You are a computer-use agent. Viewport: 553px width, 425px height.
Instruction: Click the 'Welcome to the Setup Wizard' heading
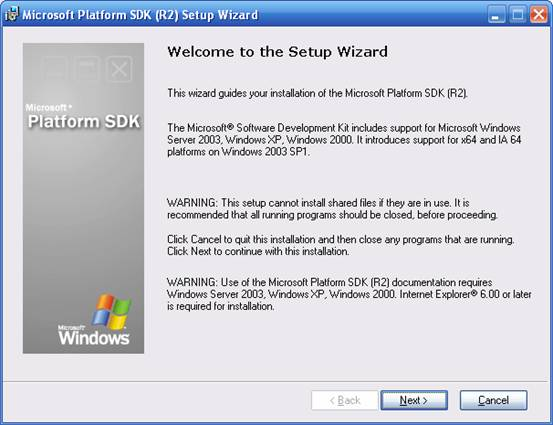[278, 52]
